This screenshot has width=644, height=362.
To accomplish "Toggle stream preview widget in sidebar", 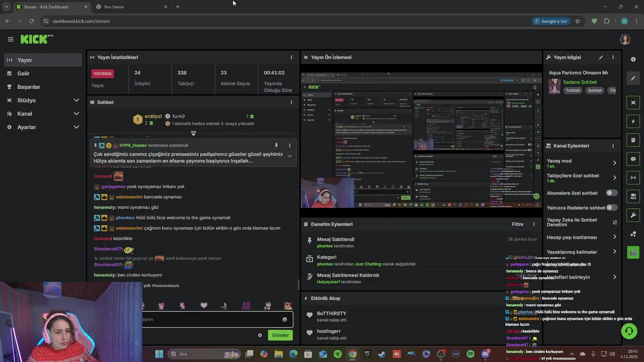I will coord(633,103).
